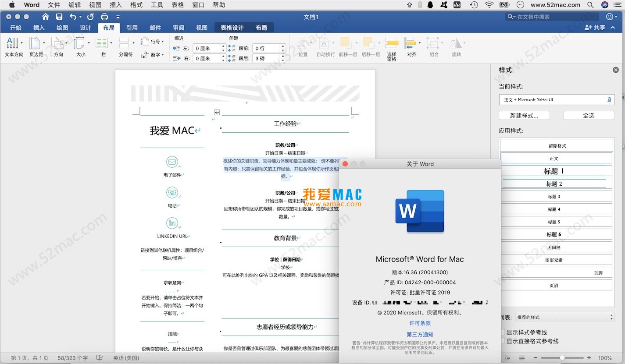The width and height of the screenshot is (625, 364).
Task: Click the left indent 左 value field
Action: pos(207,48)
